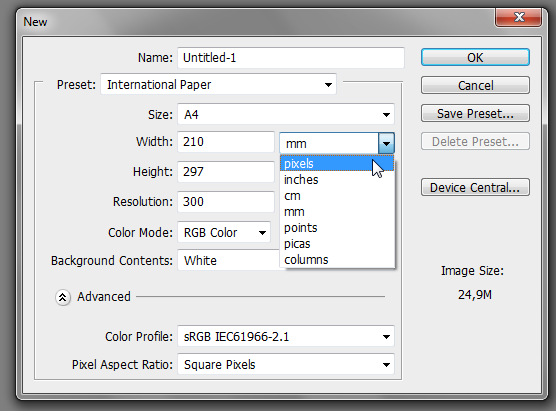The width and height of the screenshot is (556, 411).
Task: Open the Background Contents dropdown
Action: click(229, 260)
